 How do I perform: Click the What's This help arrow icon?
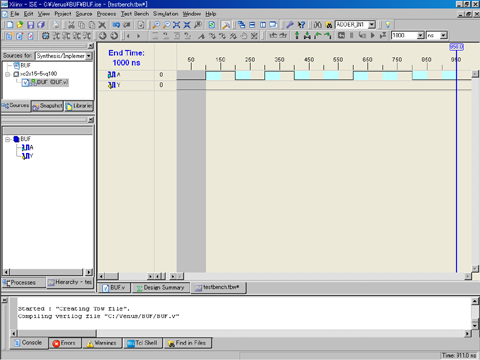301,25
